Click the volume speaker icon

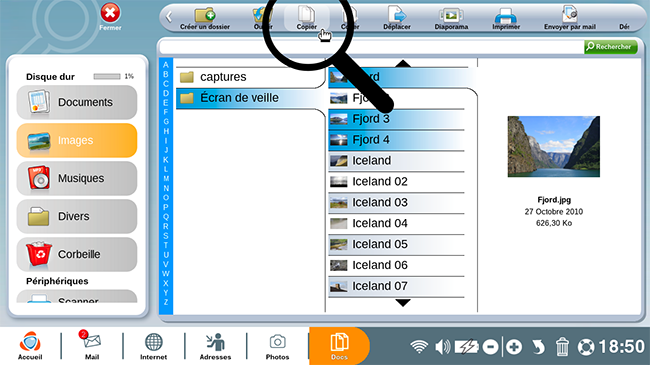pyautogui.click(x=443, y=346)
